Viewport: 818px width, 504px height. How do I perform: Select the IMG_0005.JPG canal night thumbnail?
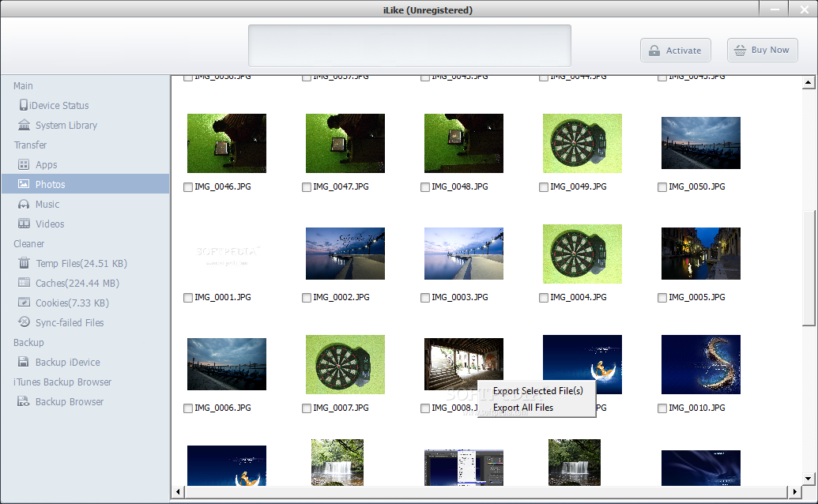click(700, 254)
